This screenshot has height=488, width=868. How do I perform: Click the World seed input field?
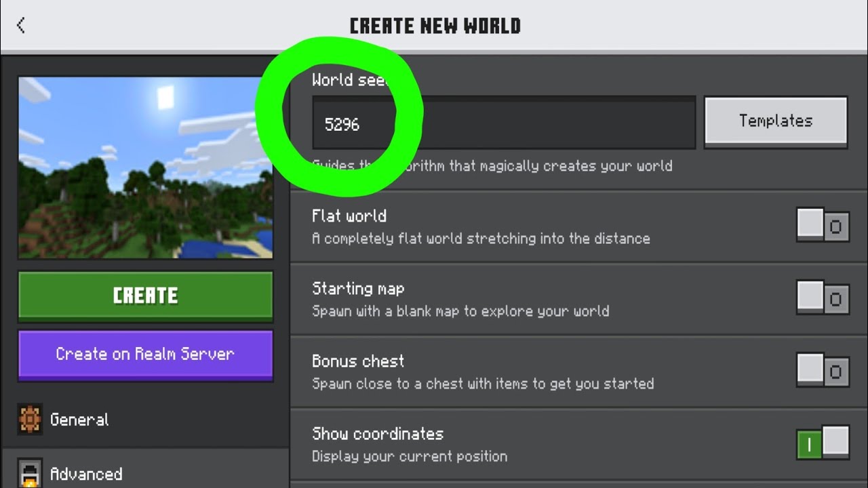[504, 123]
